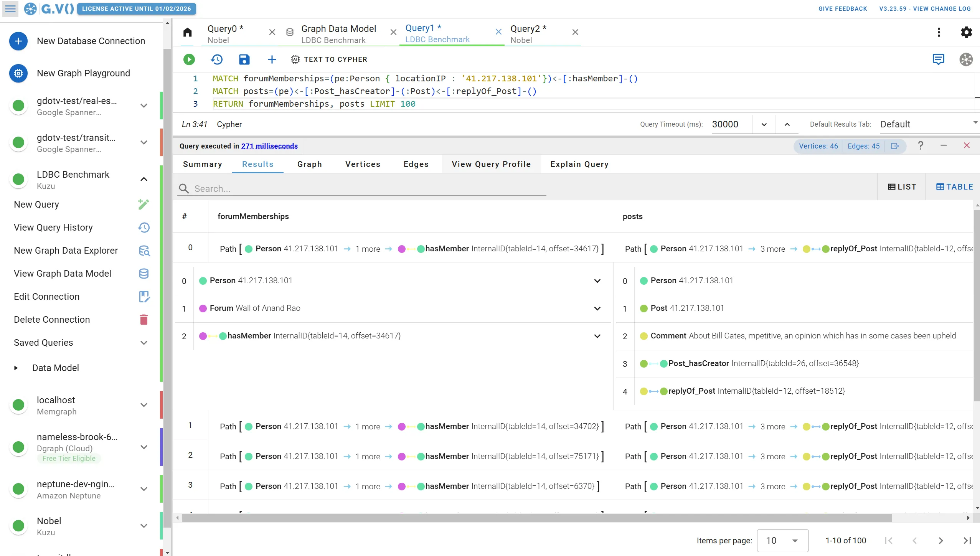Toggle the hamburger sidebar menu

(10, 8)
